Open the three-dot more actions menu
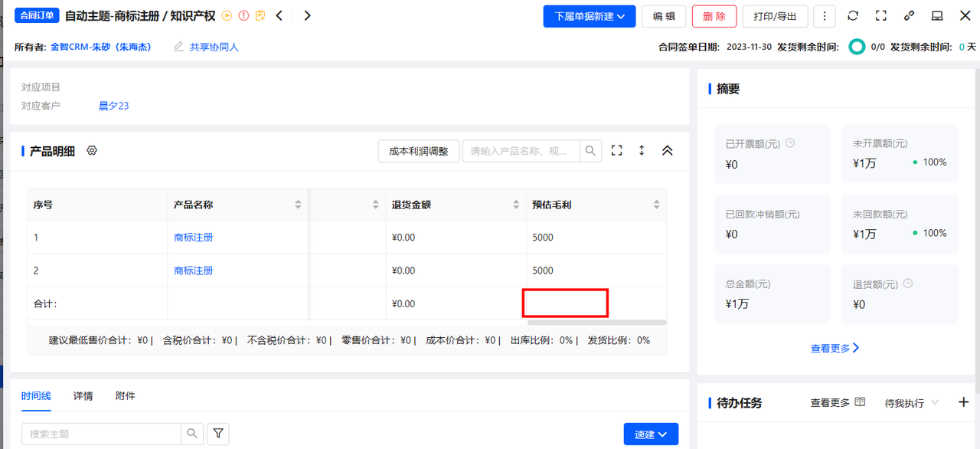 (x=824, y=16)
